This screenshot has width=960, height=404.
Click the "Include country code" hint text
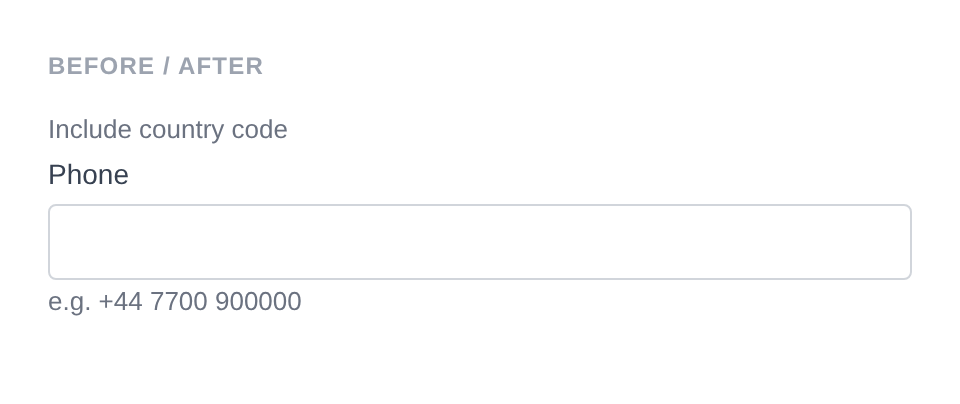tap(168, 130)
